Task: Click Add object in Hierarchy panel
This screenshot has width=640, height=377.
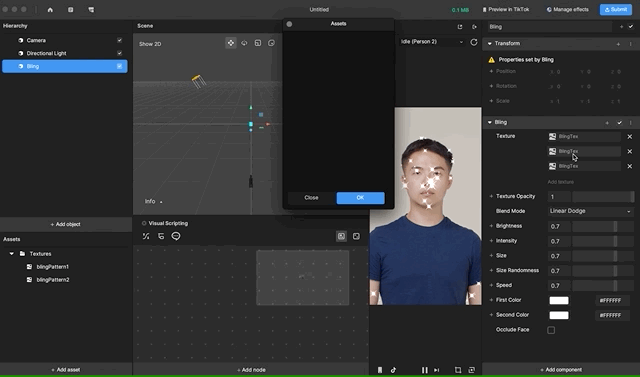Action: (65, 224)
